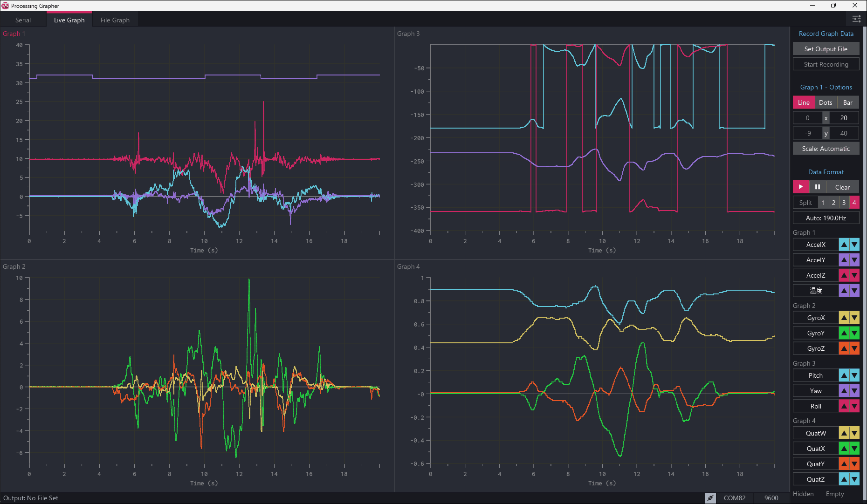
Task: Select Dots graph type
Action: (826, 102)
